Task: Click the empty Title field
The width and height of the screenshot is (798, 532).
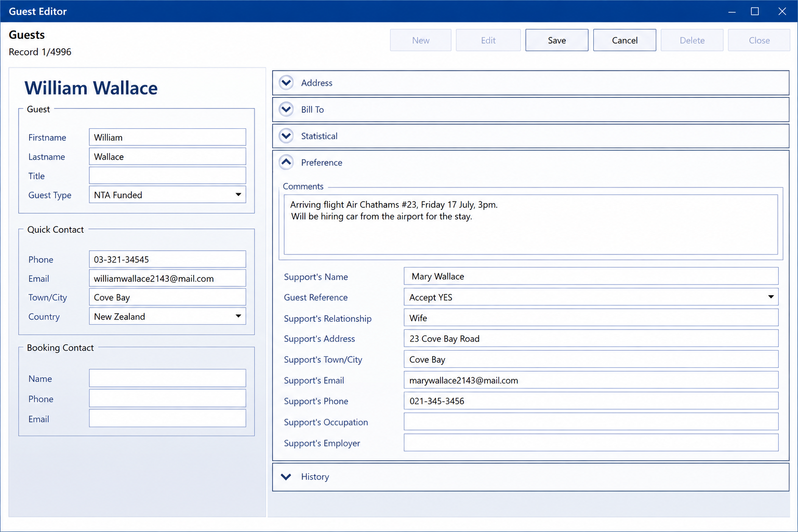Action: (x=167, y=176)
